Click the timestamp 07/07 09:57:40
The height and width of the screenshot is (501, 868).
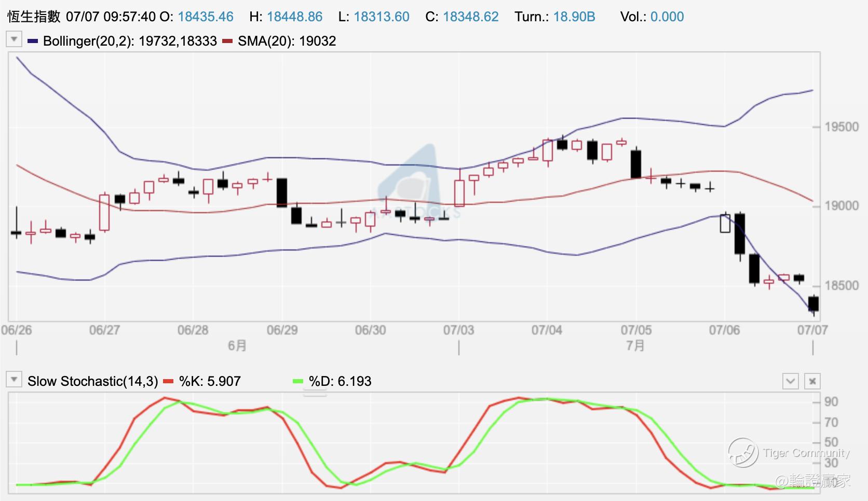(x=111, y=17)
